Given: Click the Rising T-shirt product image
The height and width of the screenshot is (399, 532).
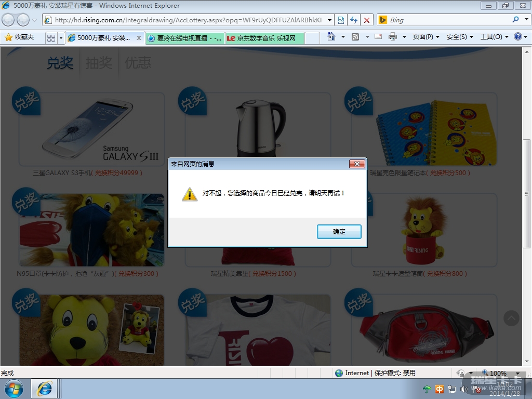Looking at the screenshot, I should (258, 330).
